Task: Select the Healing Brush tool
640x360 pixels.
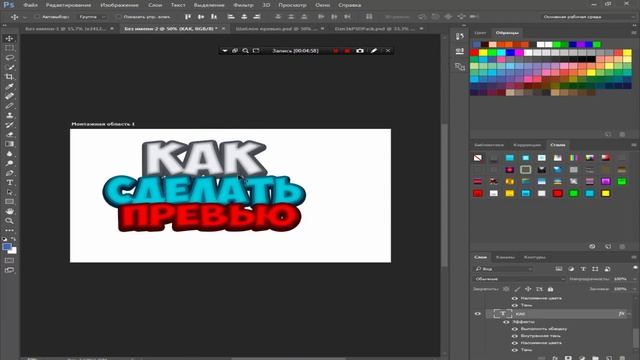Action: click(9, 96)
